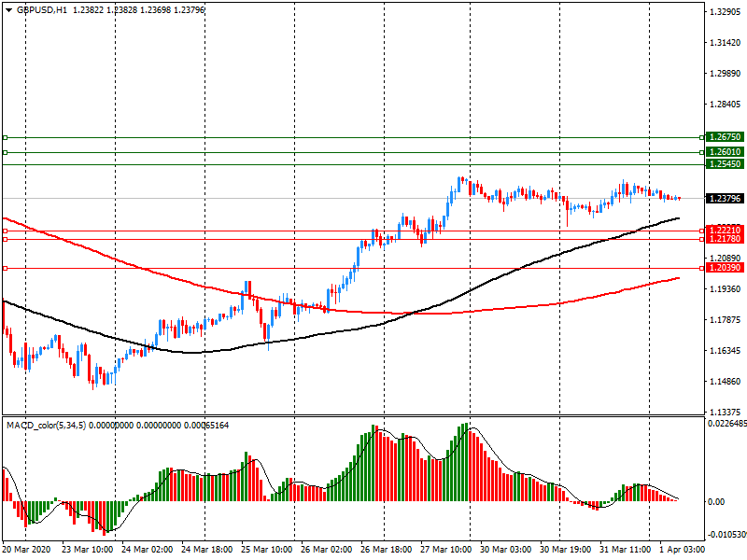Click the 1.31420 price axis value
The height and width of the screenshot is (560, 747).
click(x=726, y=43)
